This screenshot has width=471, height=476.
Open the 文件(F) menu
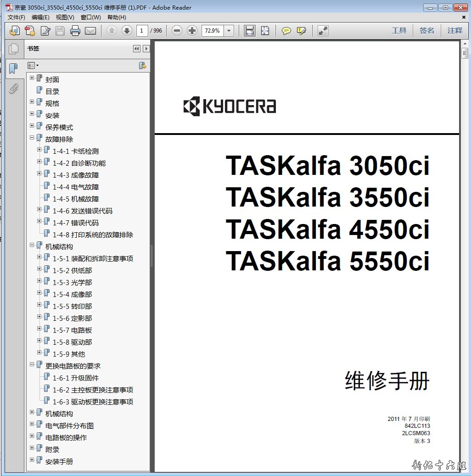[x=16, y=17]
